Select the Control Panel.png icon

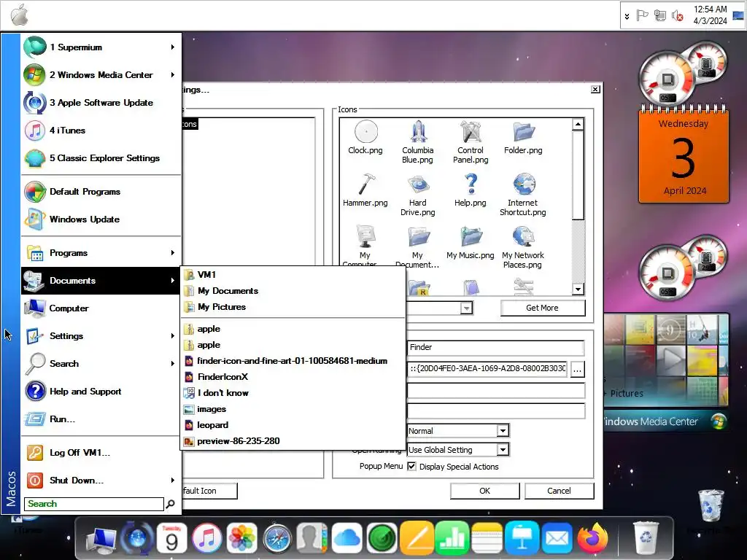(x=471, y=142)
